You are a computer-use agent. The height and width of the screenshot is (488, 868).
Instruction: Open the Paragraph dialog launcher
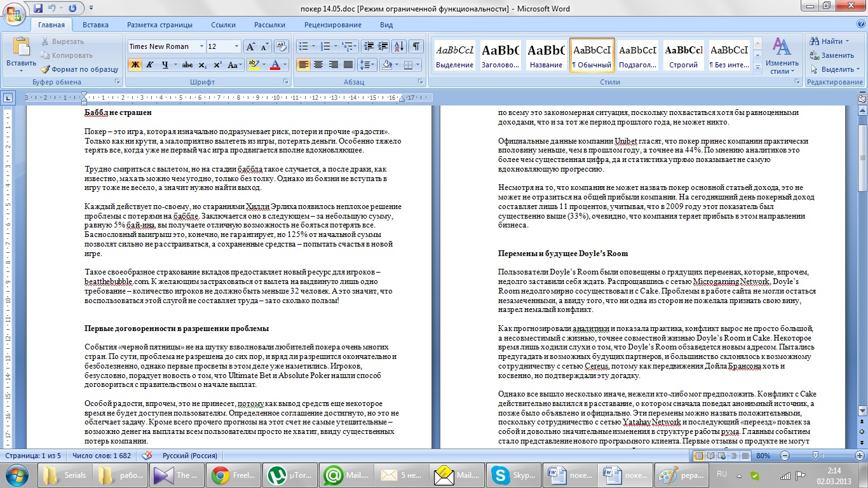[x=420, y=83]
